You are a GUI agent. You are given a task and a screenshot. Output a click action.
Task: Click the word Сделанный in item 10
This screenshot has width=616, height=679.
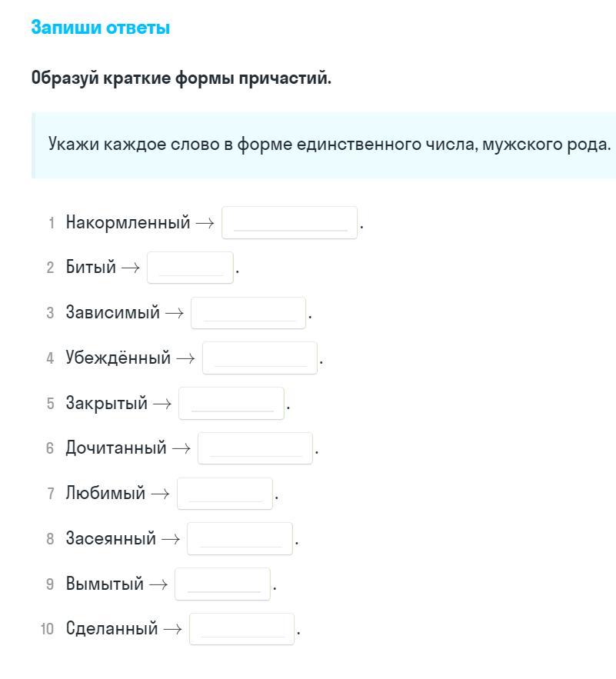click(112, 629)
